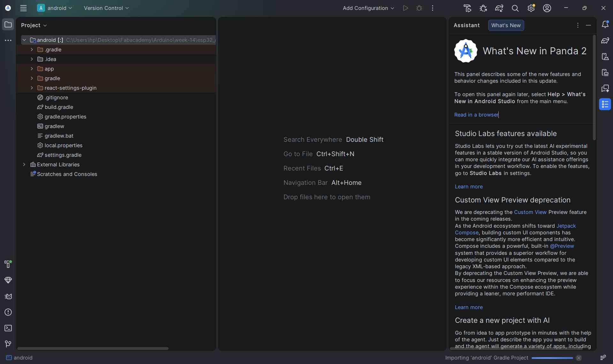The height and width of the screenshot is (364, 613).
Task: Expand External Libraries node
Action: (24, 164)
